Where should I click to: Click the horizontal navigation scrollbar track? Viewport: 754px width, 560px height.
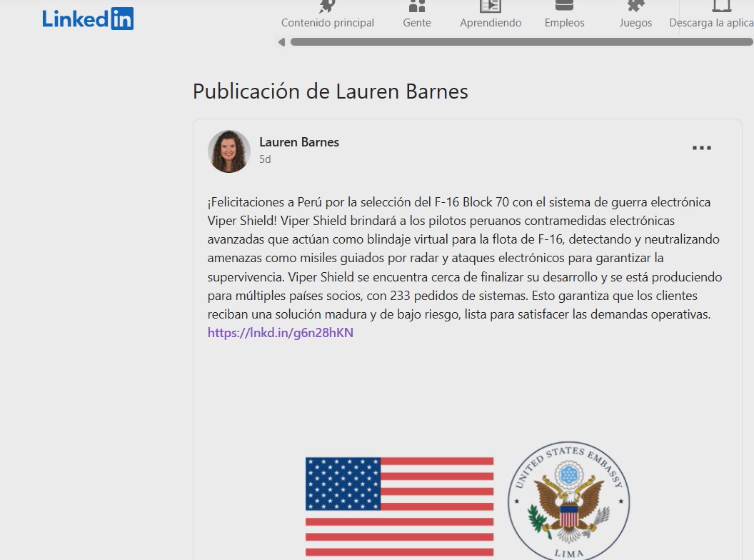[522, 42]
